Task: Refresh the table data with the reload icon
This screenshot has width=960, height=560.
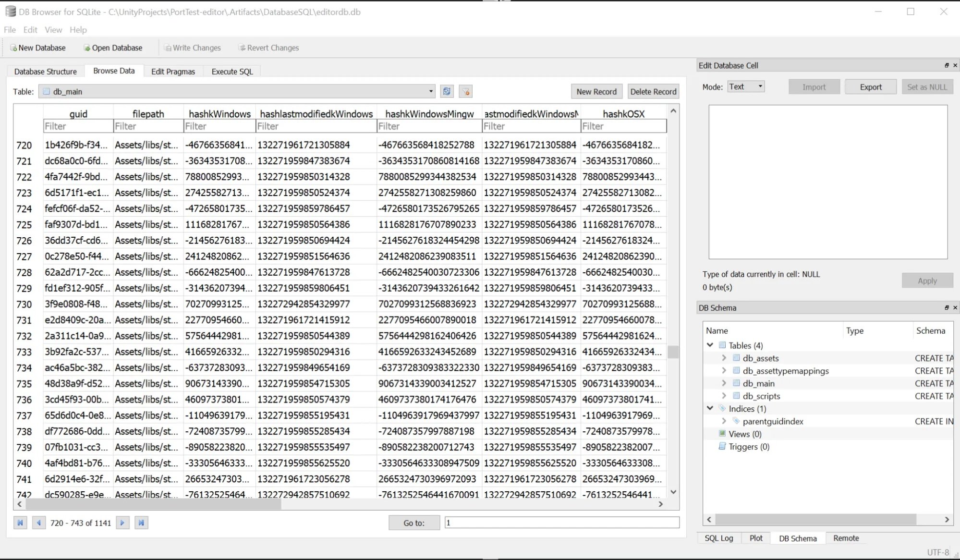Action: [x=446, y=91]
